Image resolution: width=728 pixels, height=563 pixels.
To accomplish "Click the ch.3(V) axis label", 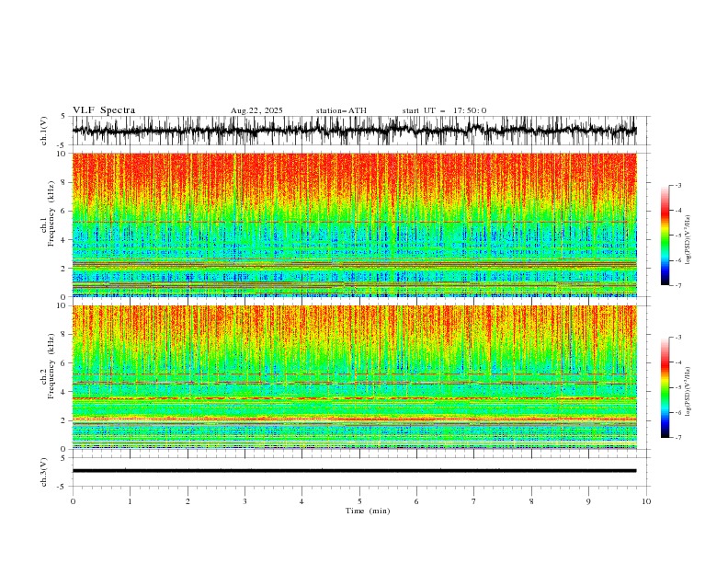I will point(44,472).
